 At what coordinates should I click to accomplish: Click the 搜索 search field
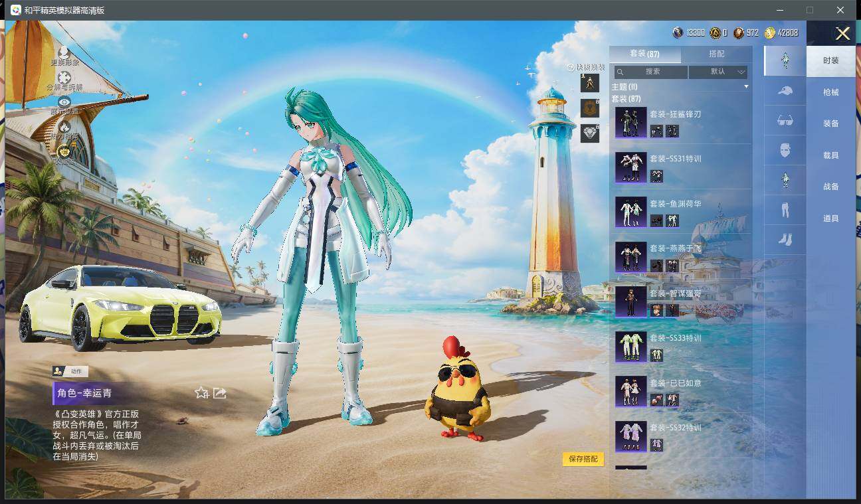coord(650,72)
